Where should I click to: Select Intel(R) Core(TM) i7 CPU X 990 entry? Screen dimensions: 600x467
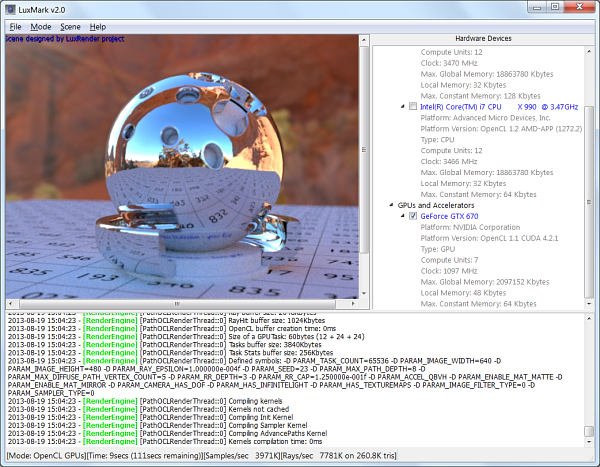[x=499, y=107]
